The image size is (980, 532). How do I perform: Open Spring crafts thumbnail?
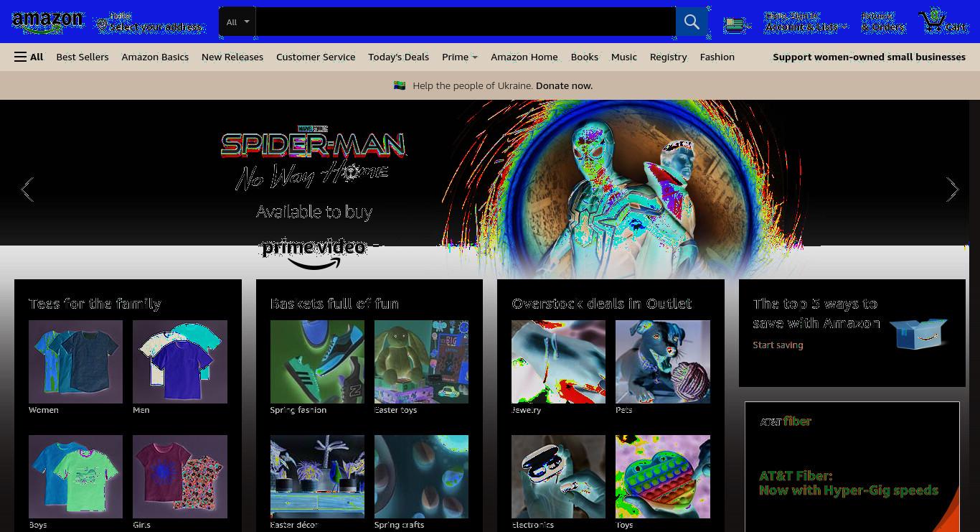click(x=421, y=477)
